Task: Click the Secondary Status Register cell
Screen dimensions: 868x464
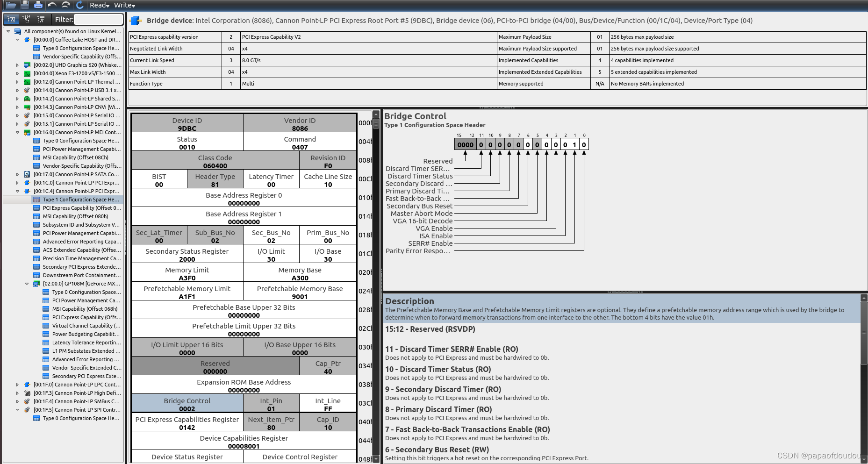Action: pyautogui.click(x=187, y=254)
